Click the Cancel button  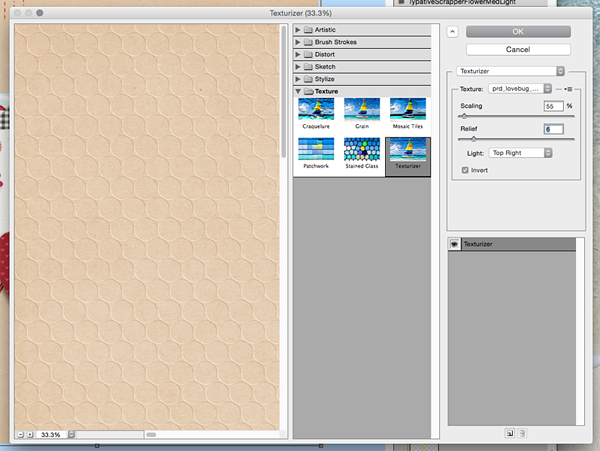518,49
